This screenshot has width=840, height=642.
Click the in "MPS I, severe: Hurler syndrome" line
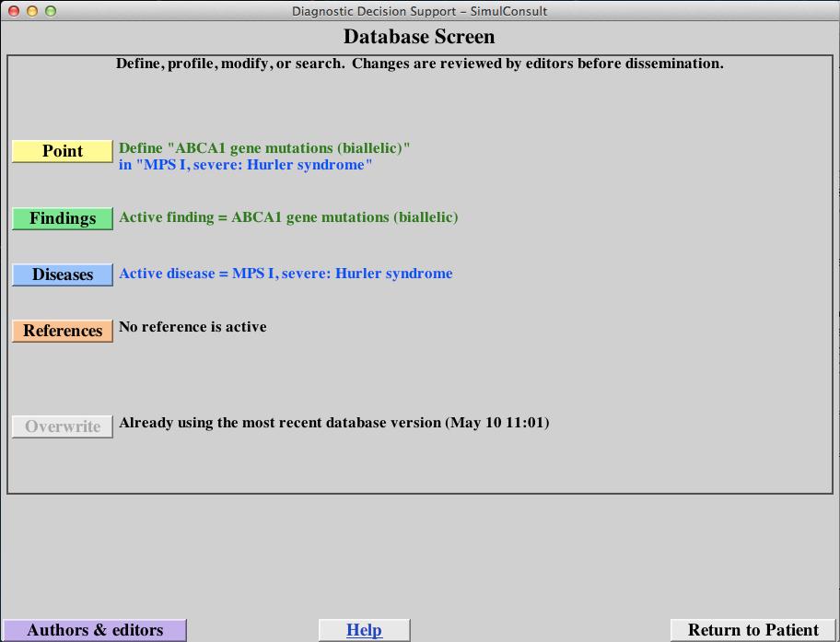(245, 165)
